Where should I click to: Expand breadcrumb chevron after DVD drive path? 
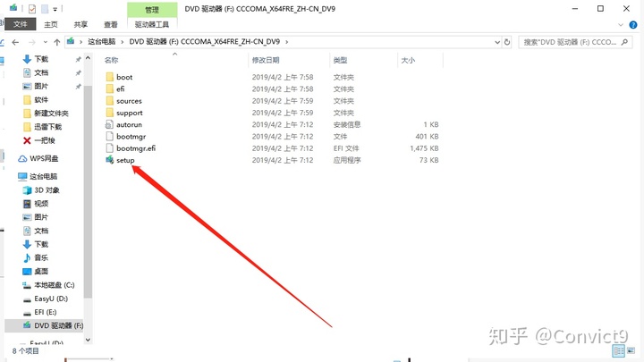[x=287, y=42]
